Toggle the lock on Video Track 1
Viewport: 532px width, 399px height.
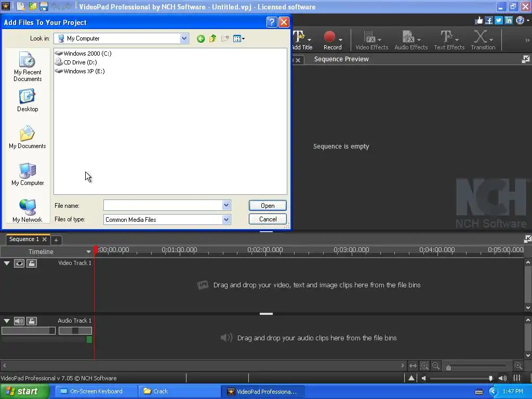point(32,263)
